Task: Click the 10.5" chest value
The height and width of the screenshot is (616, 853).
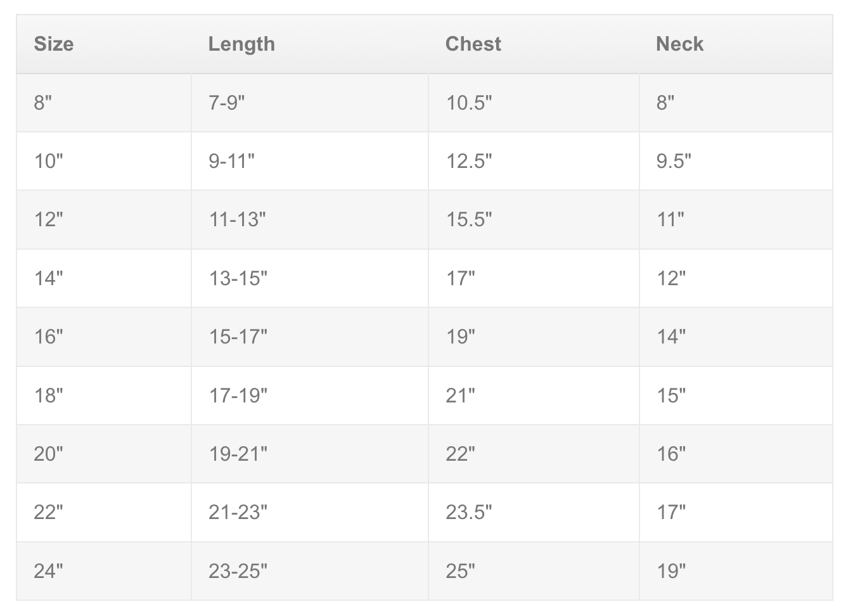Action: click(469, 103)
